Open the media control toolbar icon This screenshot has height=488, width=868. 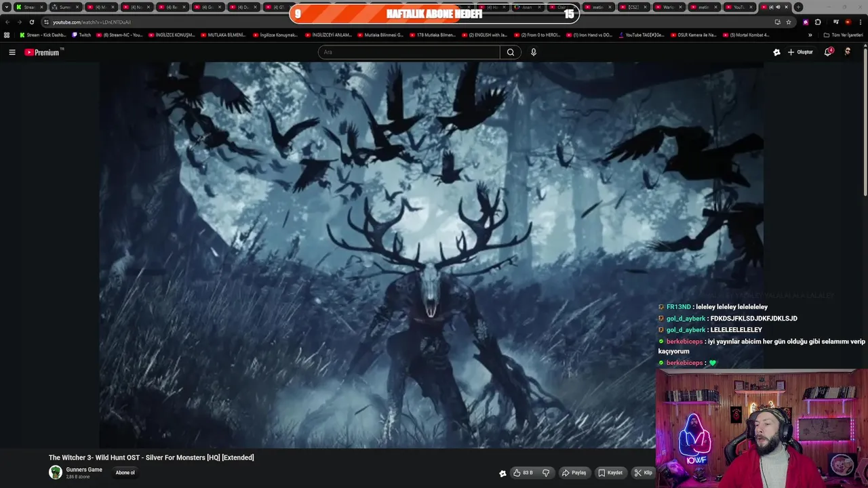(836, 22)
